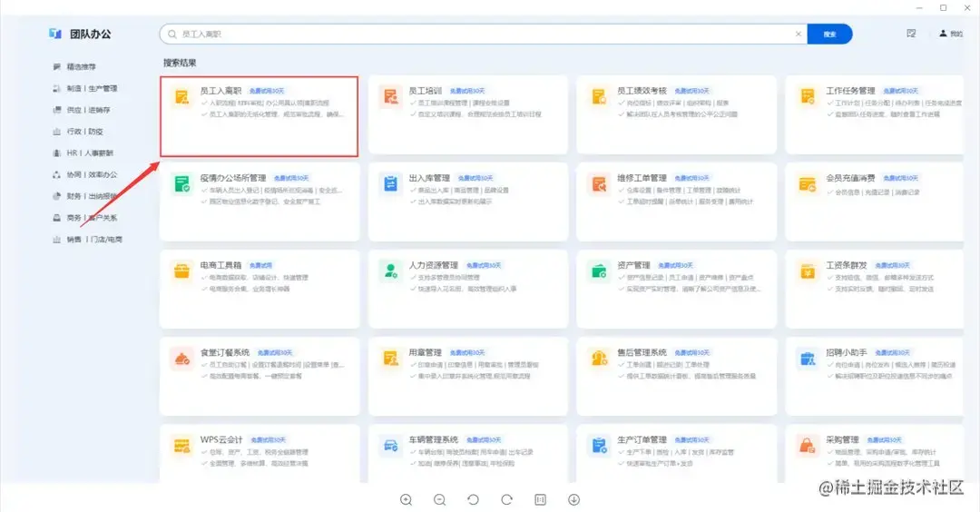Rotate image counterclockwise in viewer toolbar
Image resolution: width=980 pixels, height=512 pixels.
(x=473, y=499)
